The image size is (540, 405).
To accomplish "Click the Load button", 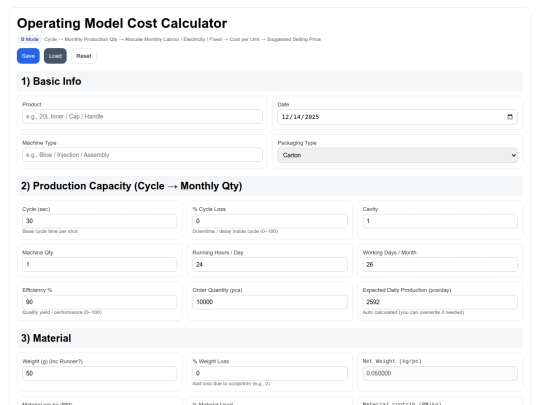I will (x=55, y=56).
